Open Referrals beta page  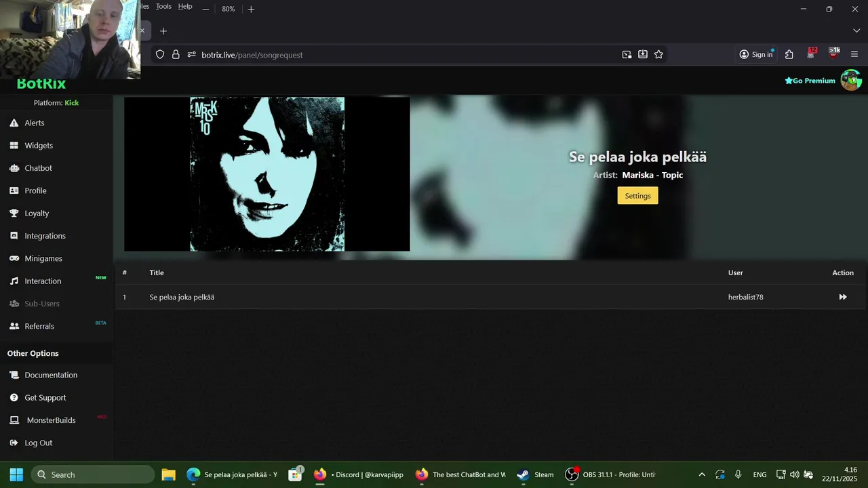(x=39, y=326)
